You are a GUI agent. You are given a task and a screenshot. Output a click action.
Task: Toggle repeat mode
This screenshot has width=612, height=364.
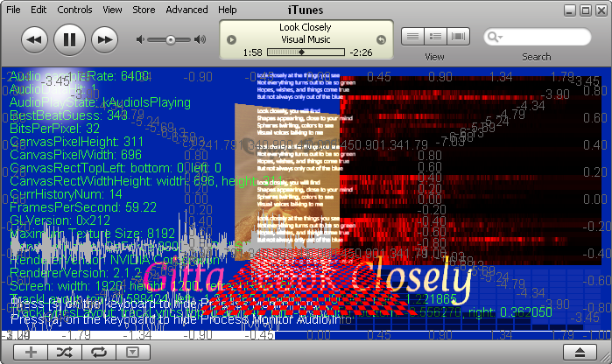(99, 353)
